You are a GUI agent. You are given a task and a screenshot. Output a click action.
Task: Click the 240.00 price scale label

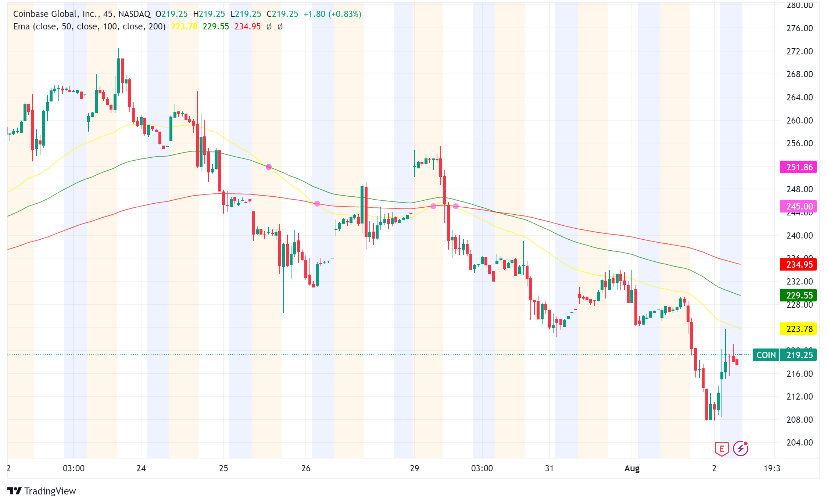tap(799, 235)
